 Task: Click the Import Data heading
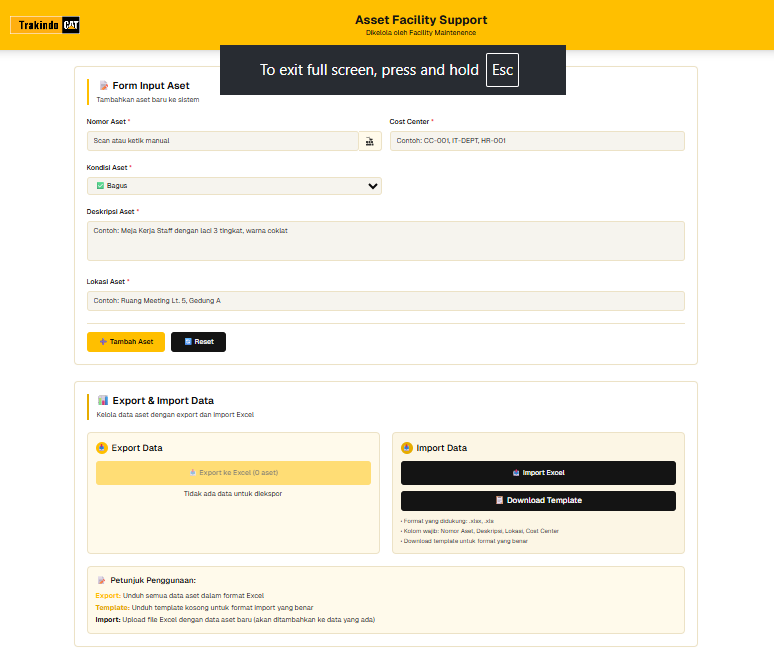point(442,448)
